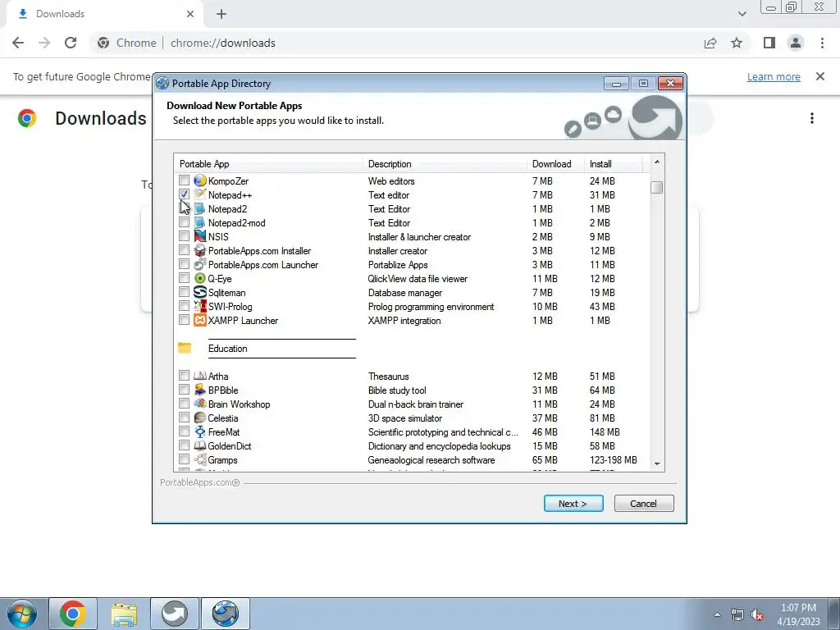Click the scrollbar up arrow
Image resolution: width=840 pixels, height=630 pixels.
(657, 162)
